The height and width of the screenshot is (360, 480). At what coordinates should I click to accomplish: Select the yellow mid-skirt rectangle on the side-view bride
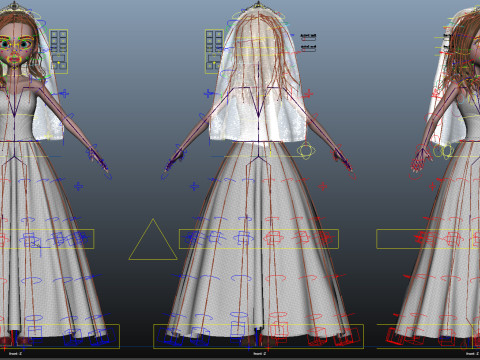(x=428, y=239)
